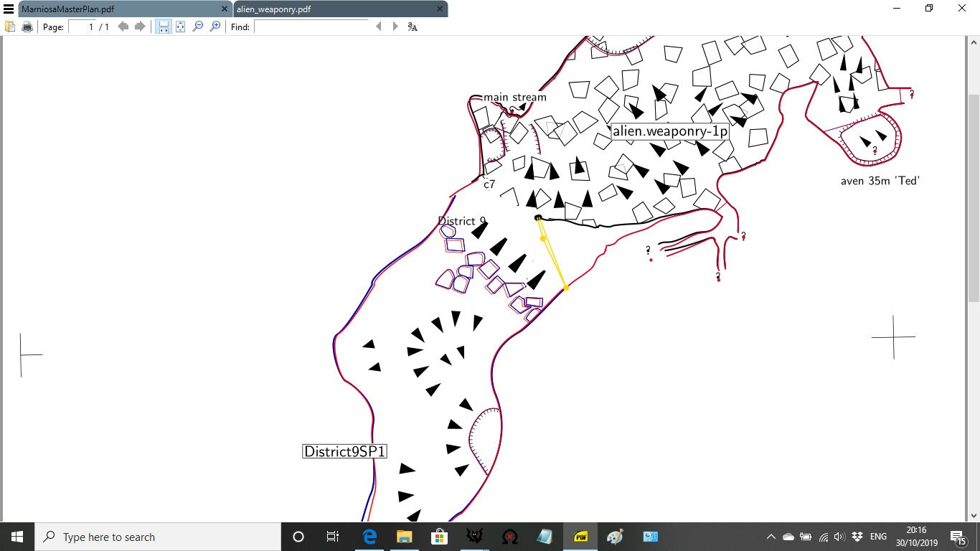This screenshot has height=551, width=980.
Task: Open the blue window app on taskbar
Action: pyautogui.click(x=651, y=537)
